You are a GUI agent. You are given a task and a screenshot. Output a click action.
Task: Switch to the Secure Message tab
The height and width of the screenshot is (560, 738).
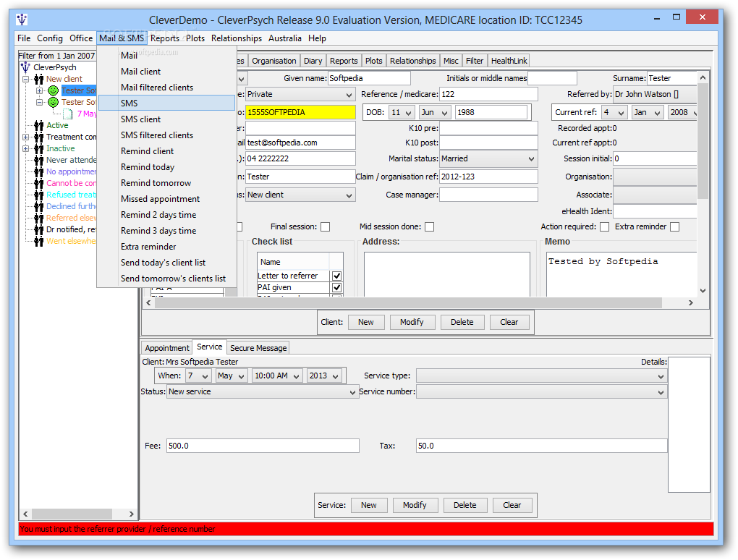[258, 348]
